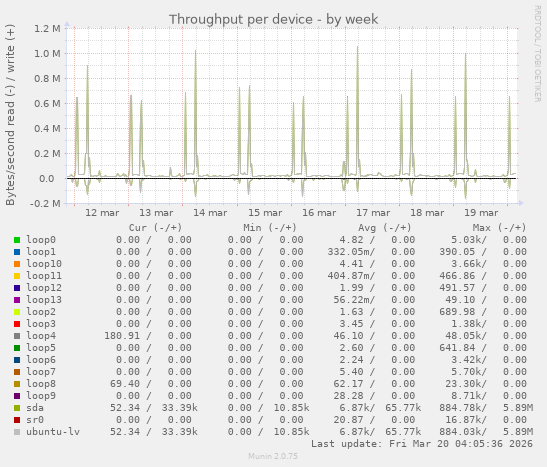Click the '15 mar' x-axis date label
The height and width of the screenshot is (467, 547).
[x=265, y=213]
